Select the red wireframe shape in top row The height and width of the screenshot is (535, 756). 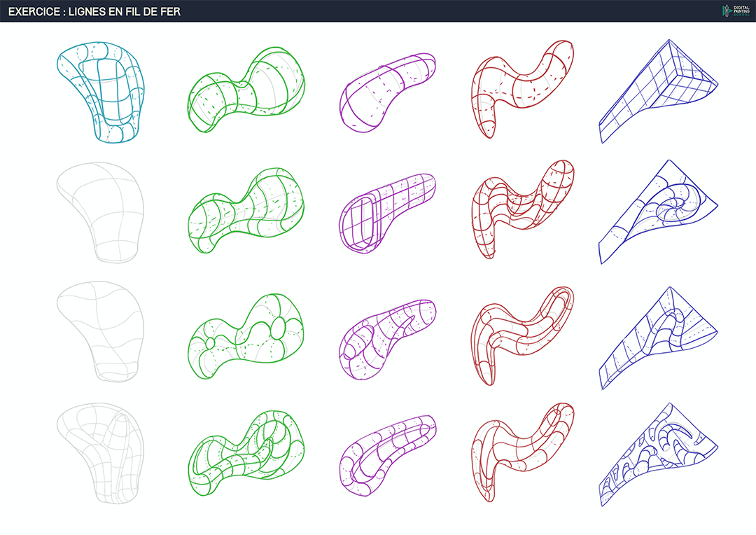tap(521, 88)
